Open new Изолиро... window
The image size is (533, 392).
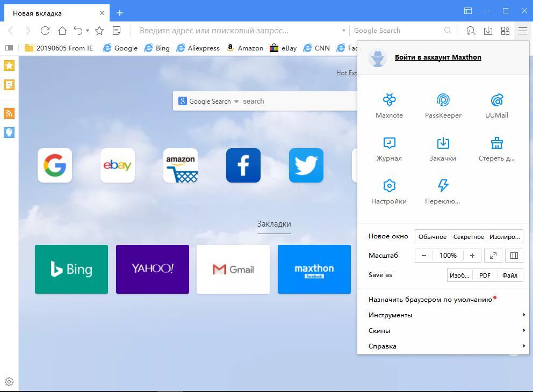(505, 237)
